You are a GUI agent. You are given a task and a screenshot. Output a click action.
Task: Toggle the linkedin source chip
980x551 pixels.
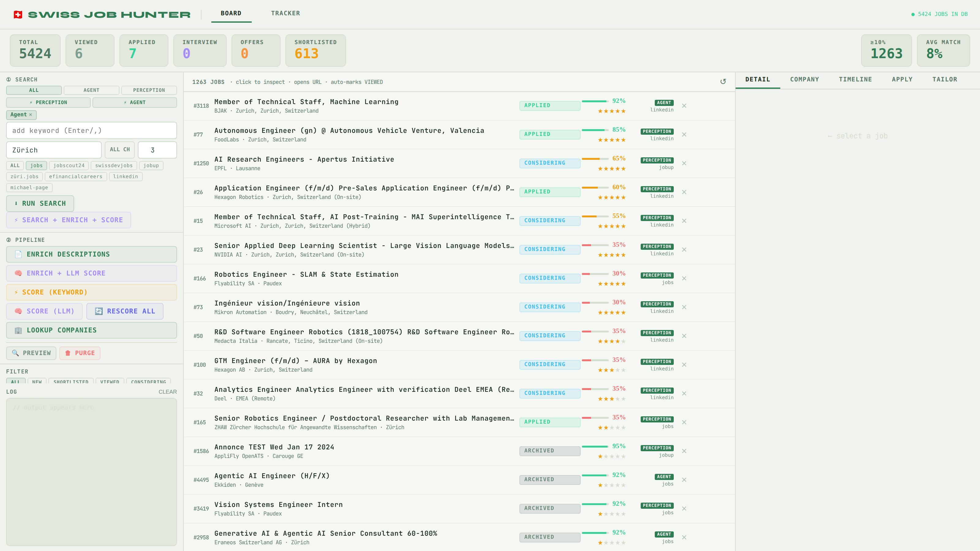coord(126,176)
